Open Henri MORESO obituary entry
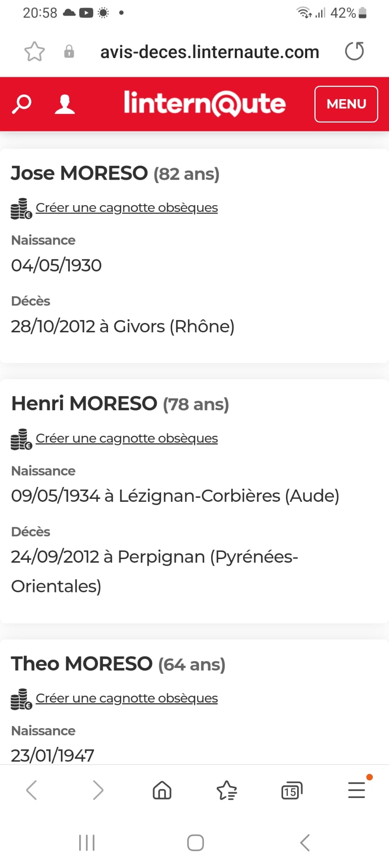Viewport: 389px width, 868px height. [x=84, y=403]
